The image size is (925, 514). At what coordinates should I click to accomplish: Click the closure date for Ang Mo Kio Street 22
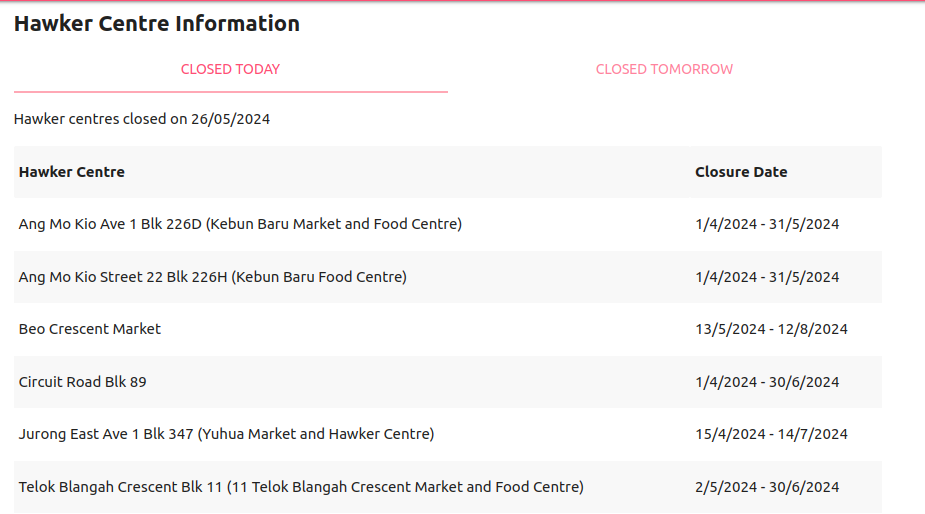tap(767, 277)
